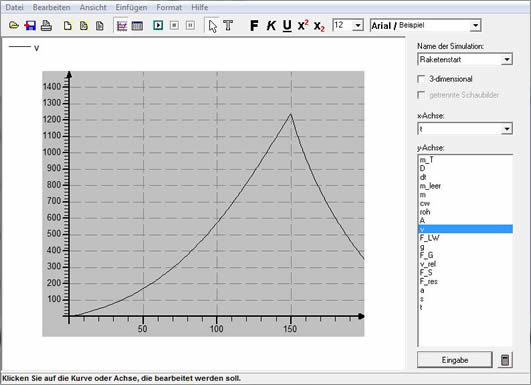Print using the printer icon
The height and width of the screenshot is (385, 531).
[x=46, y=26]
